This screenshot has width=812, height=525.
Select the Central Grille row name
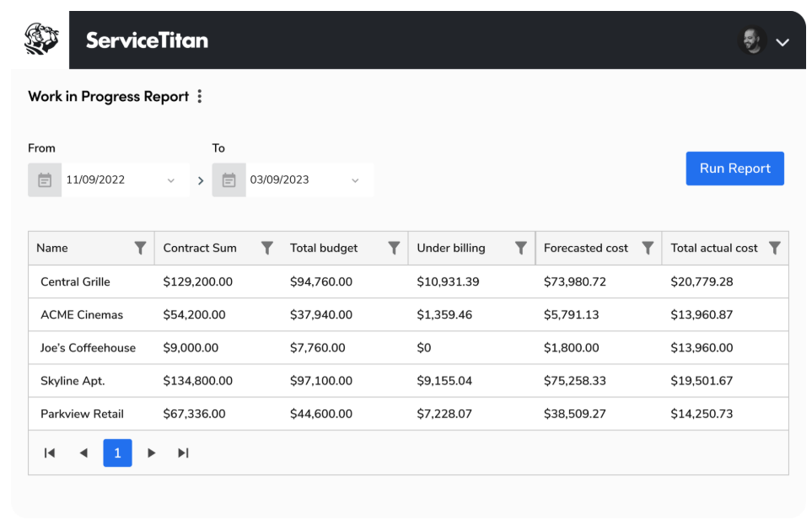pyautogui.click(x=76, y=281)
